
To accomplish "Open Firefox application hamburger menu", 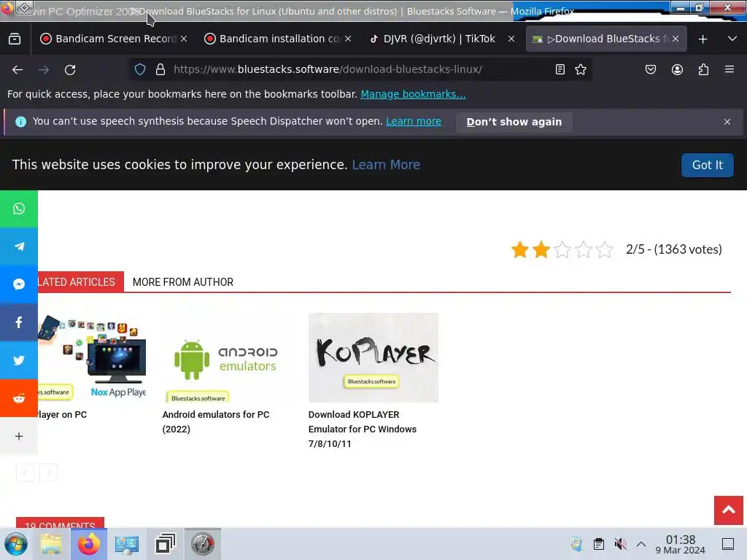I will (x=729, y=69).
